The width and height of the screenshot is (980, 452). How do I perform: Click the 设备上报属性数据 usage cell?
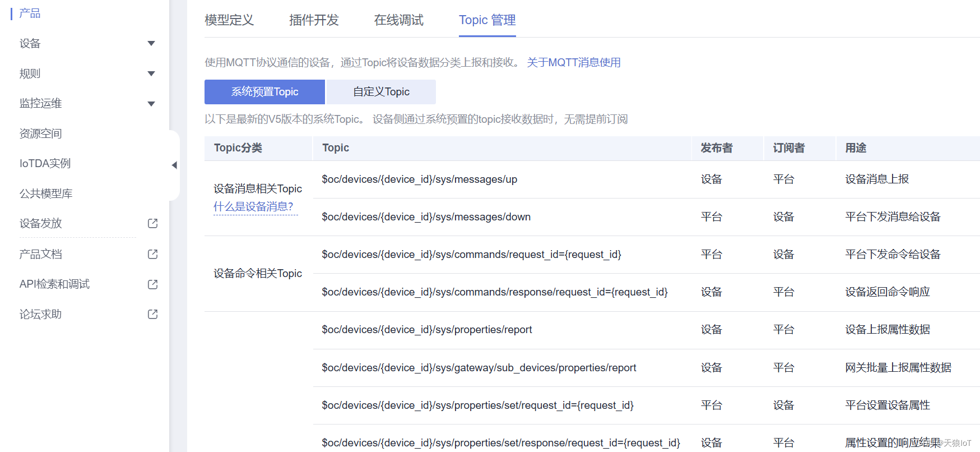tap(888, 330)
